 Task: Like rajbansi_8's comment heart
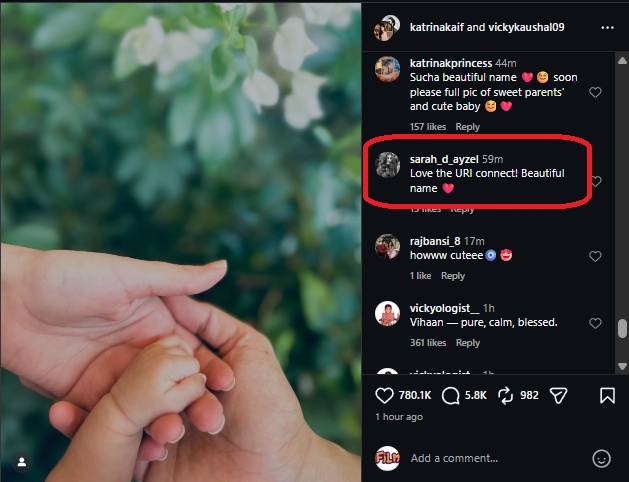(x=595, y=256)
